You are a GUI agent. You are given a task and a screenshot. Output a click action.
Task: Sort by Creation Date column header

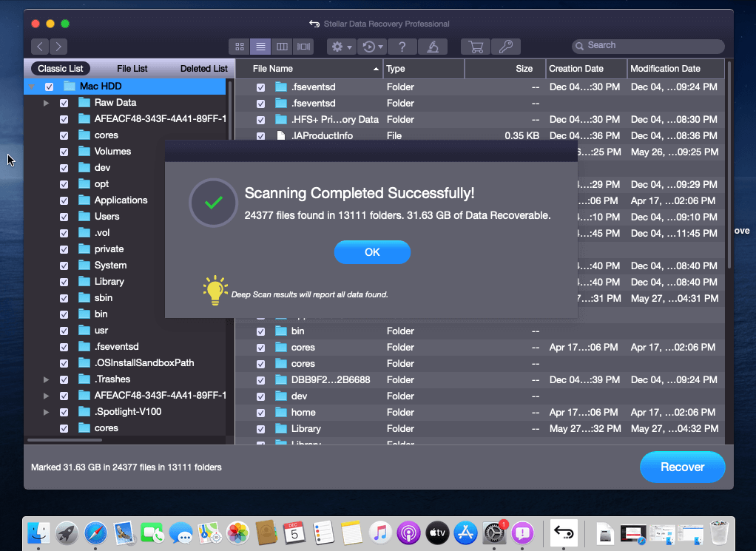click(x=587, y=69)
